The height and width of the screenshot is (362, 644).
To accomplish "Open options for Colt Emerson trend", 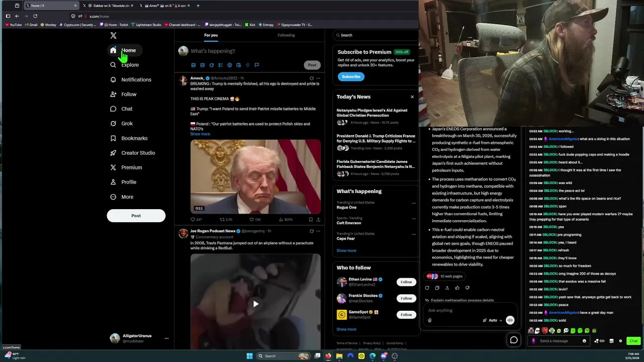I will point(414,219).
